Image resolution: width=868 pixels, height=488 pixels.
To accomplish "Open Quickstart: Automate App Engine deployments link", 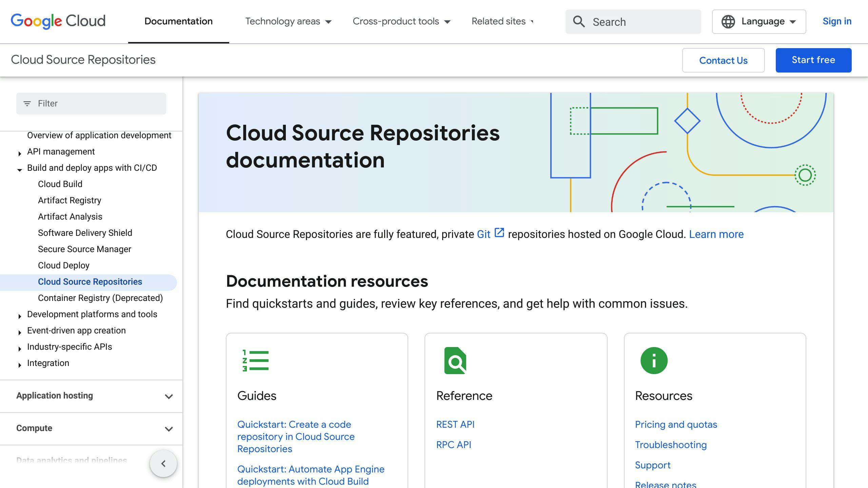I will (311, 475).
